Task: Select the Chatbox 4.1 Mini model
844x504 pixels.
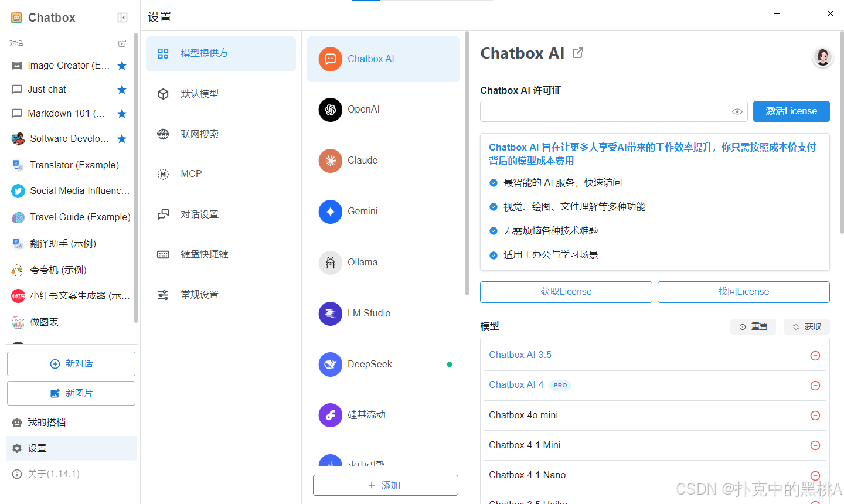Action: coord(525,445)
